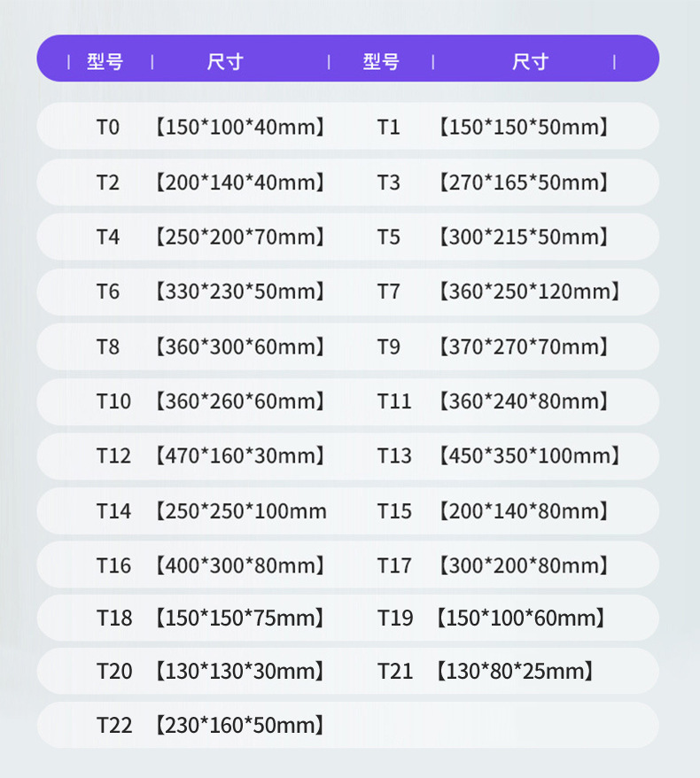Select the 360*250*120mm size text
The height and width of the screenshot is (778, 700).
[529, 292]
